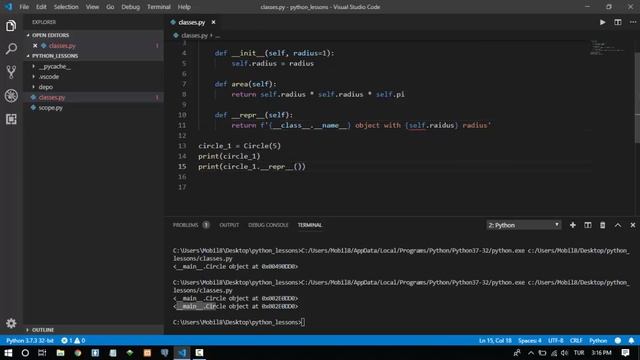
Task: Open the Extensions view
Action: tap(11, 119)
